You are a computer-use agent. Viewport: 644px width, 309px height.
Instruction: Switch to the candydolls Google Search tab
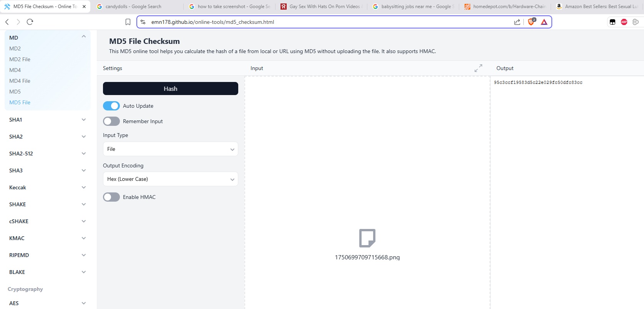pos(137,7)
